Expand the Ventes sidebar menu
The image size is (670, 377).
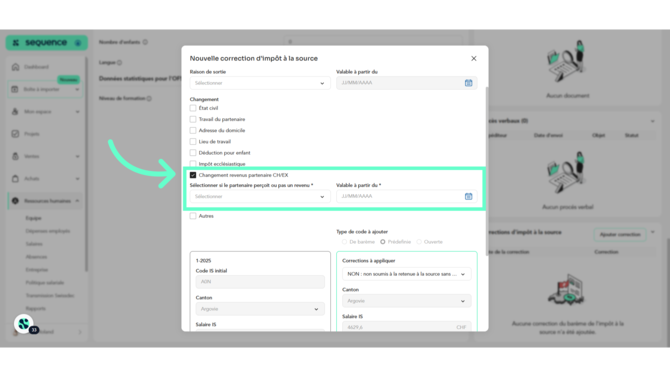[77, 156]
